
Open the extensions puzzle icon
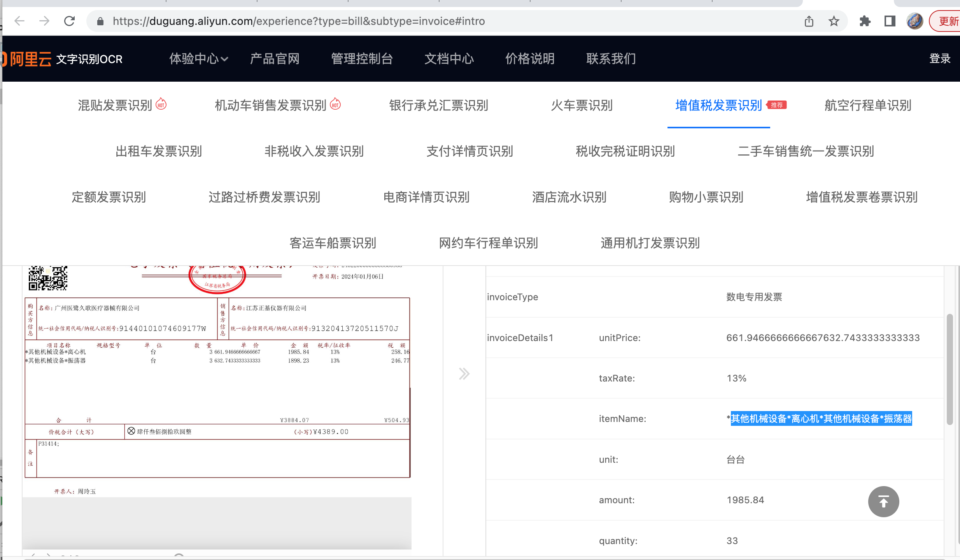[x=865, y=21]
